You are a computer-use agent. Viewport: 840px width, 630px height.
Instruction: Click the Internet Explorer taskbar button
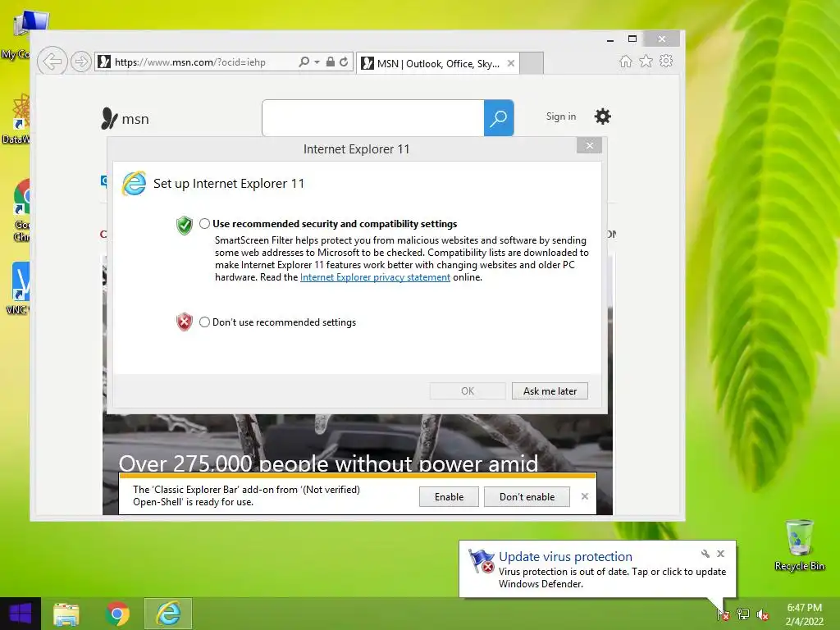[168, 614]
